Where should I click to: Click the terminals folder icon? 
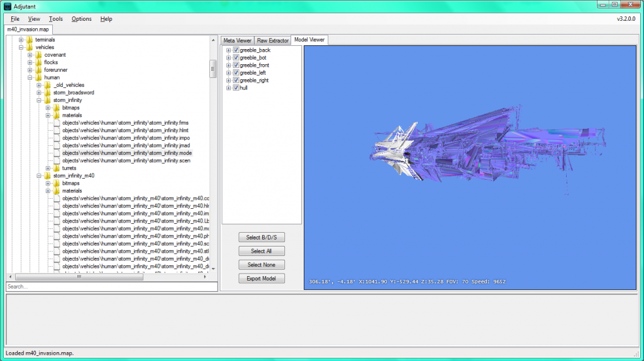tap(30, 40)
